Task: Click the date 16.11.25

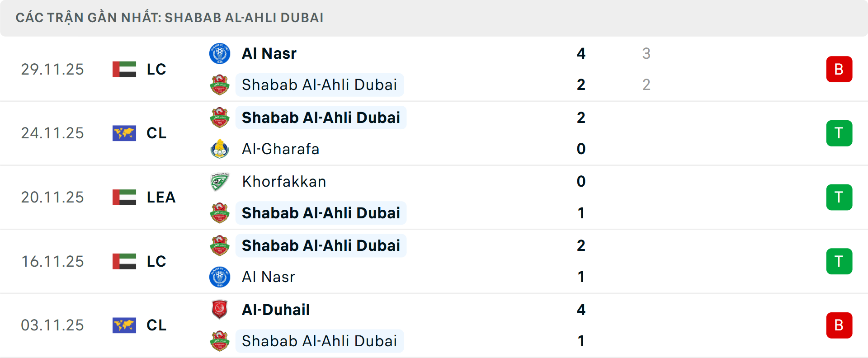Action: coord(52,261)
